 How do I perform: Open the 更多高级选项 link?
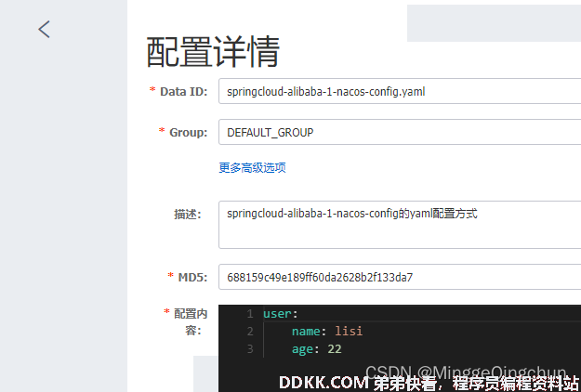(252, 168)
